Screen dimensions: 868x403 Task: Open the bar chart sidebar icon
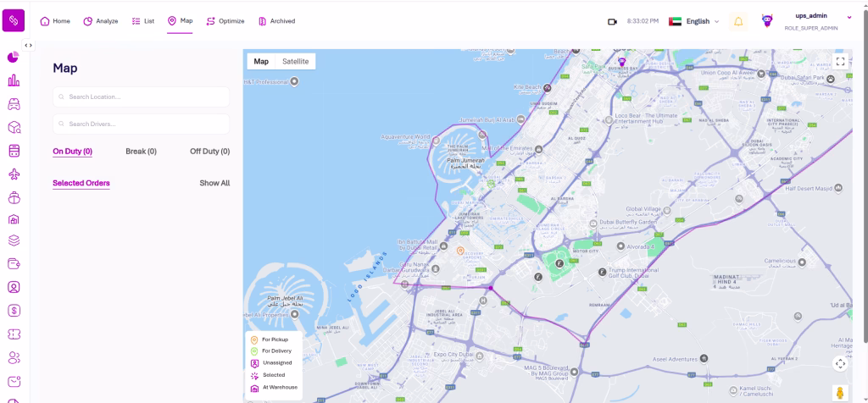coord(14,80)
